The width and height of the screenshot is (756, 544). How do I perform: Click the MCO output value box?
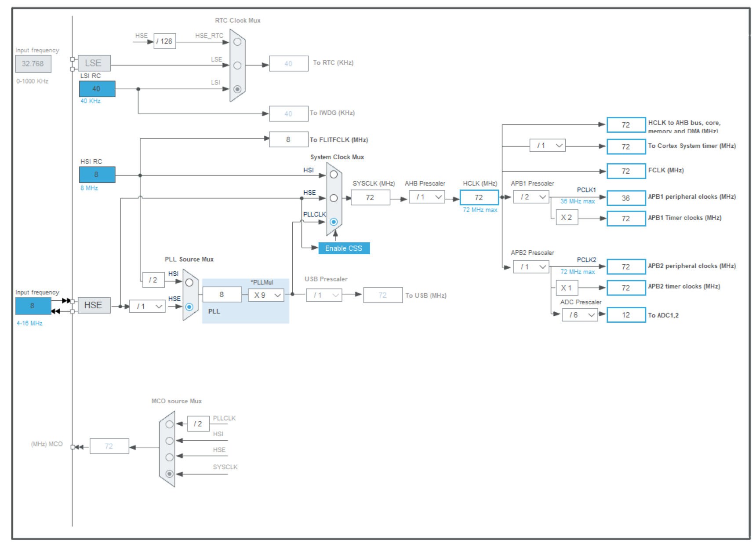109,446
